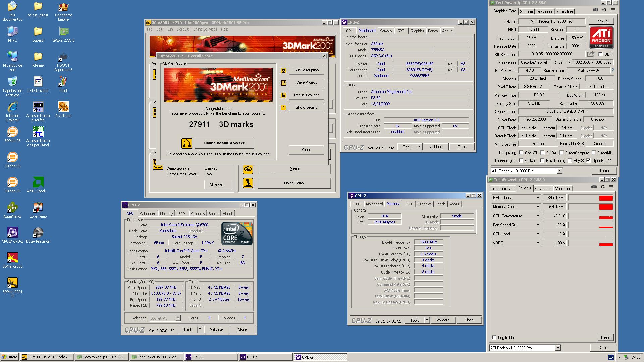Click Reset in GPU-Z Sensors window
644x362 pixels.
(606, 337)
